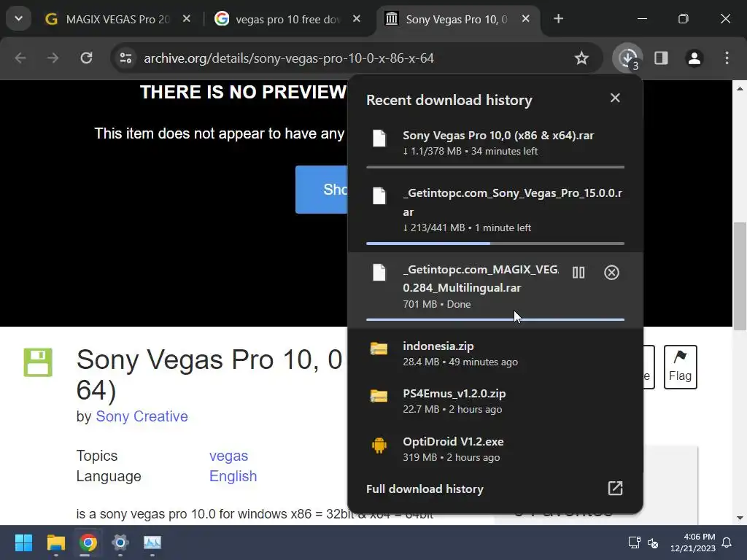Open the Chrome three-dot menu
The width and height of the screenshot is (747, 560).
coord(727,58)
